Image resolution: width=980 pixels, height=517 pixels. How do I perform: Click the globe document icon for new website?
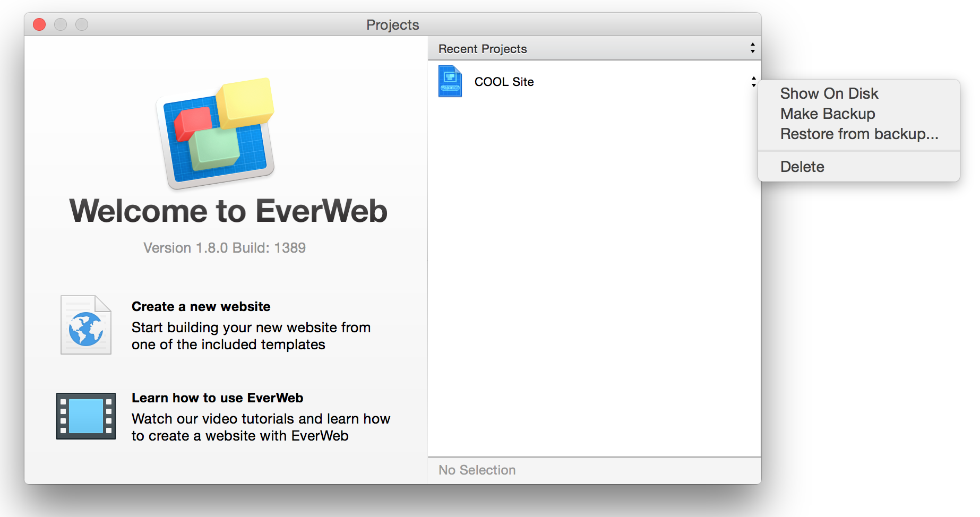[x=86, y=325]
